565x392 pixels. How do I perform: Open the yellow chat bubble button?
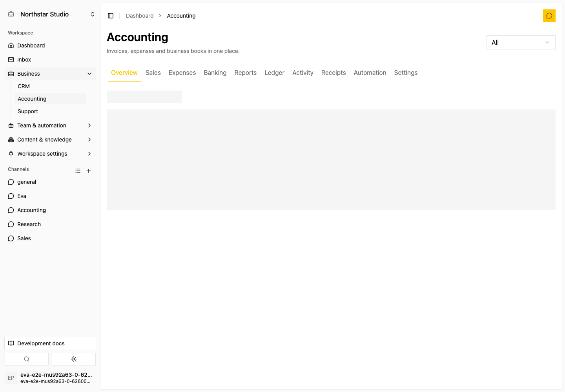coord(549,16)
